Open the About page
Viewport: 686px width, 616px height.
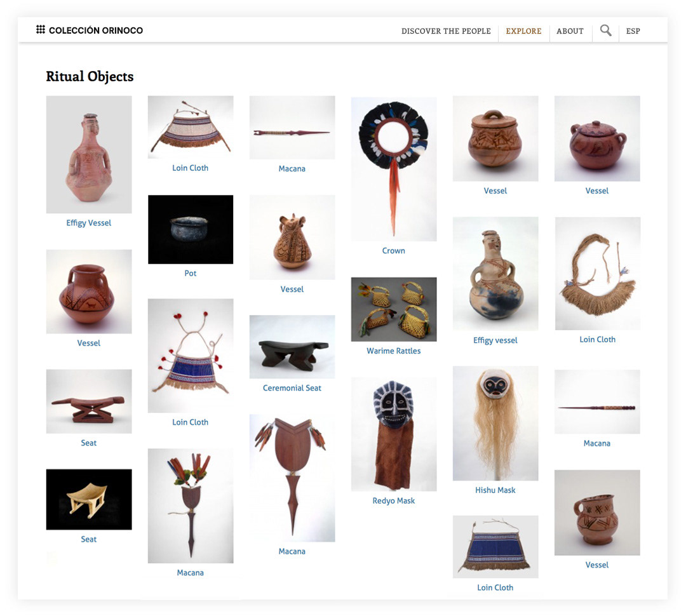click(570, 31)
